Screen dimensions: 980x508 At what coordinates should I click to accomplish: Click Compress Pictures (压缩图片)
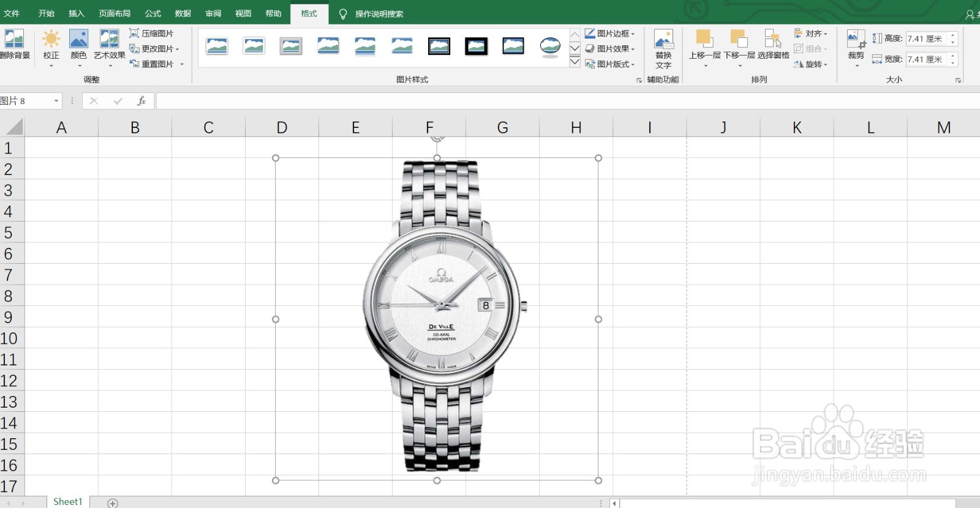pos(151,33)
